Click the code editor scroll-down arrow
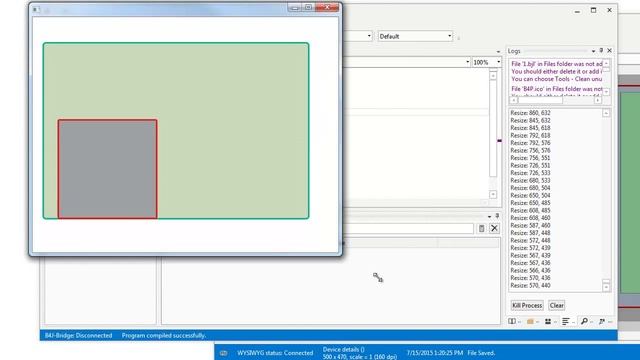Screen dimensions: 640x360 tap(493, 194)
